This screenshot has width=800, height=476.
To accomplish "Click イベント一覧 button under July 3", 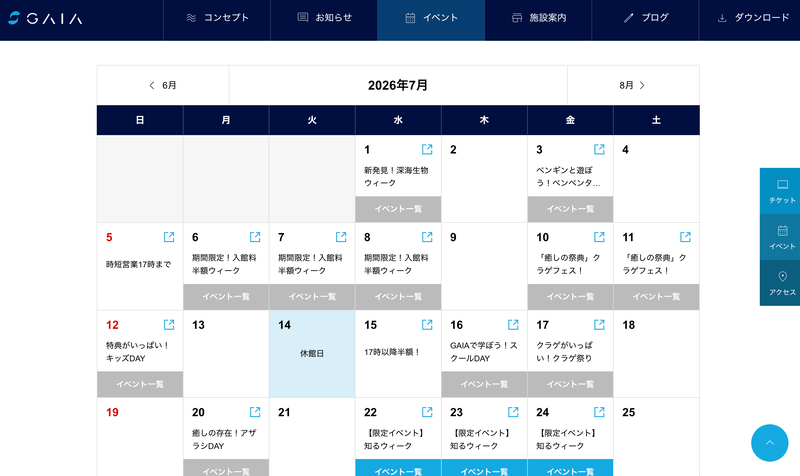I will (x=570, y=209).
